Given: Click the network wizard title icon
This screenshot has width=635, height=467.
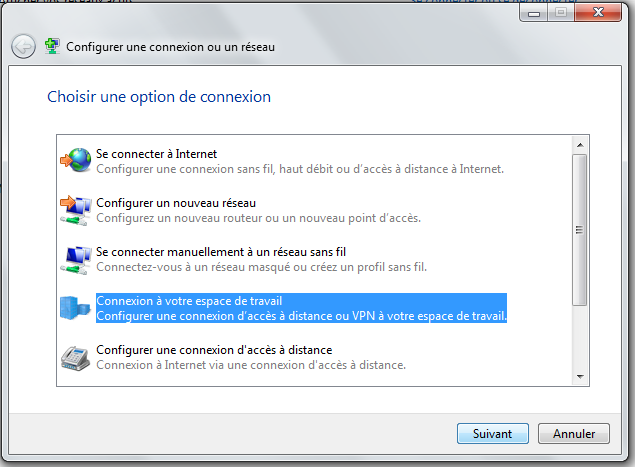Looking at the screenshot, I should click(x=53, y=46).
